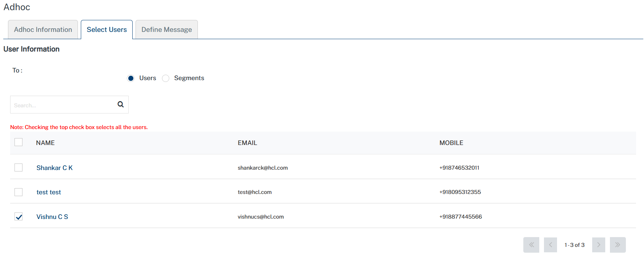Click the Vishnu C S name link
Screen dimensions: 644x265
click(x=52, y=217)
